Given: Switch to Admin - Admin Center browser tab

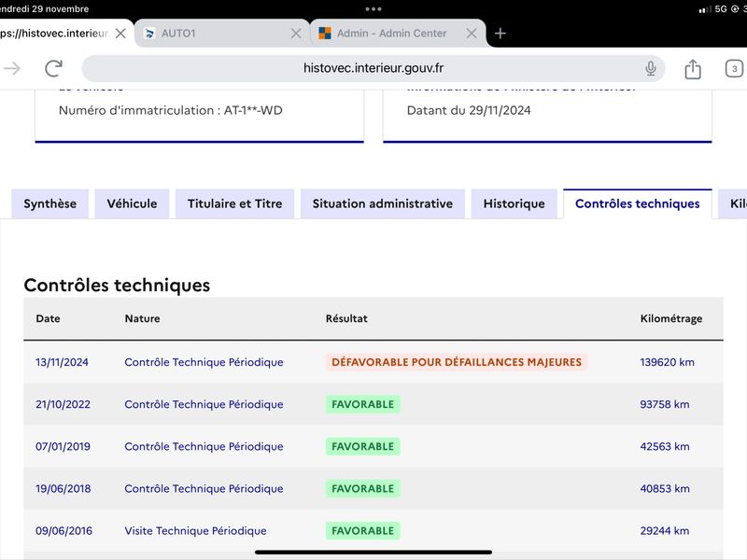Looking at the screenshot, I should coord(398,34).
